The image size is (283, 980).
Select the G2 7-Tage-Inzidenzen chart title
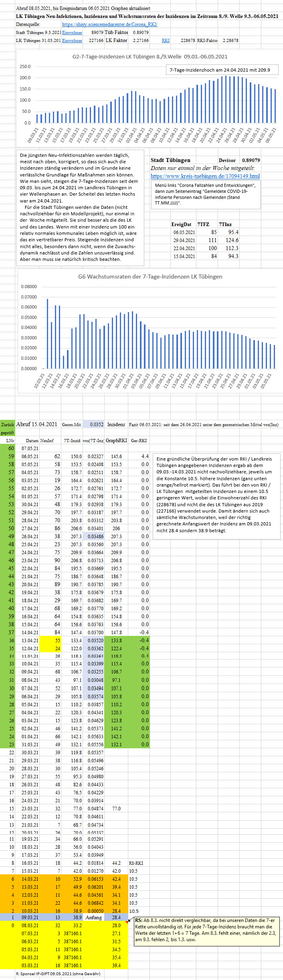(x=150, y=57)
